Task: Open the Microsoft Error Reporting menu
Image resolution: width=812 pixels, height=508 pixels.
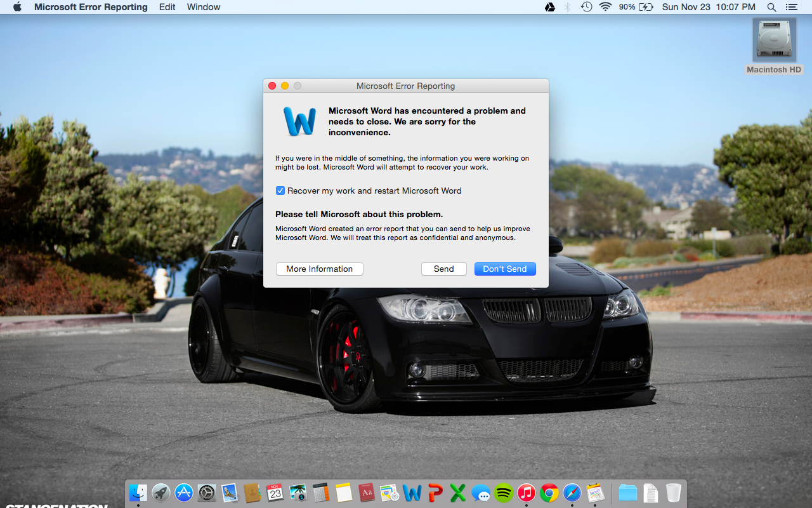Action: click(x=91, y=7)
